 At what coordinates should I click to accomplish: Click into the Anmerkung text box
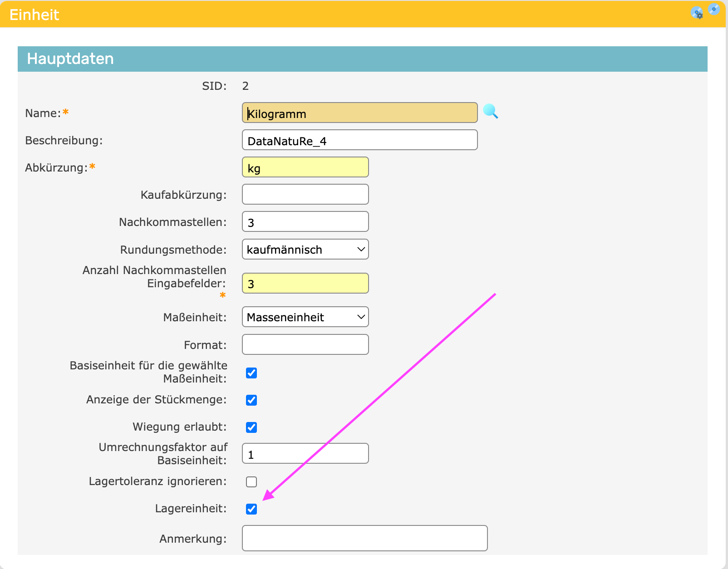pos(364,539)
